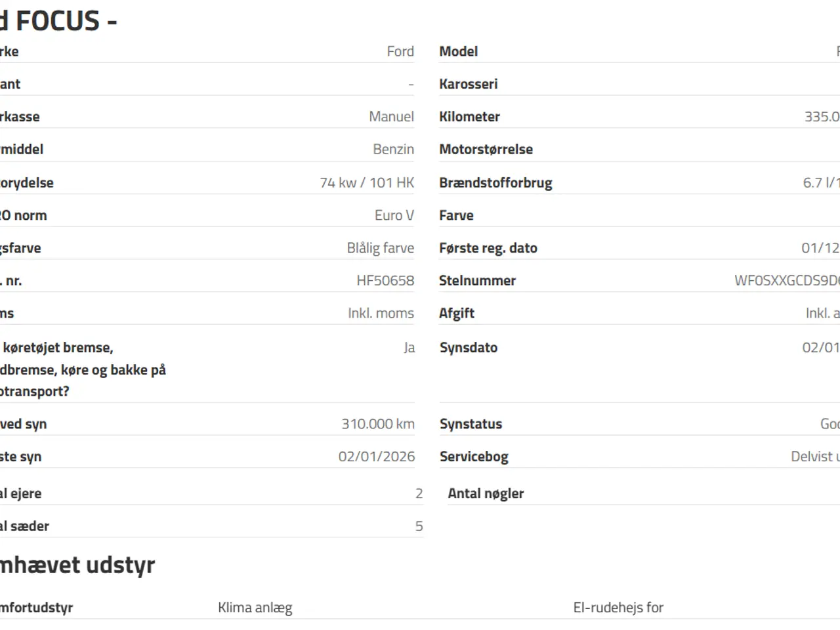Click the Klima anlæg equipment item
This screenshot has width=840, height=630.
pyautogui.click(x=255, y=608)
